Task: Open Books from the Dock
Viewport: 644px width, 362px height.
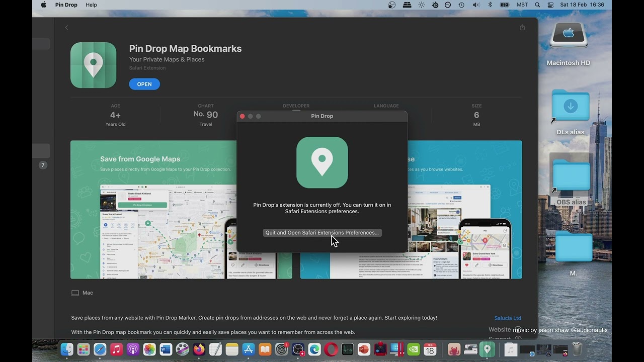Action: (265, 349)
